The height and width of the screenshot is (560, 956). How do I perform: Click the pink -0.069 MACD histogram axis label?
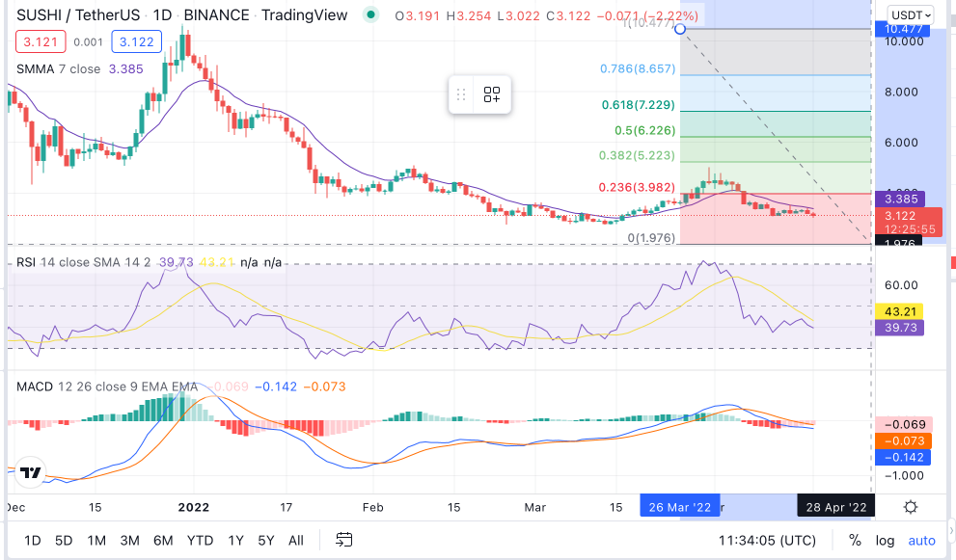[904, 424]
